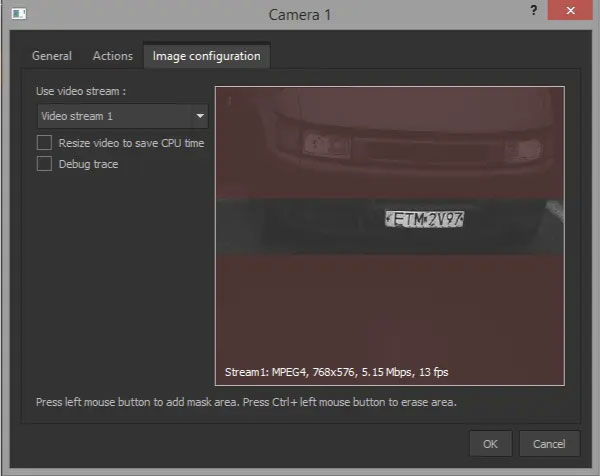The width and height of the screenshot is (600, 476).
Task: Click the Camera 1 title bar text
Action: 299,15
